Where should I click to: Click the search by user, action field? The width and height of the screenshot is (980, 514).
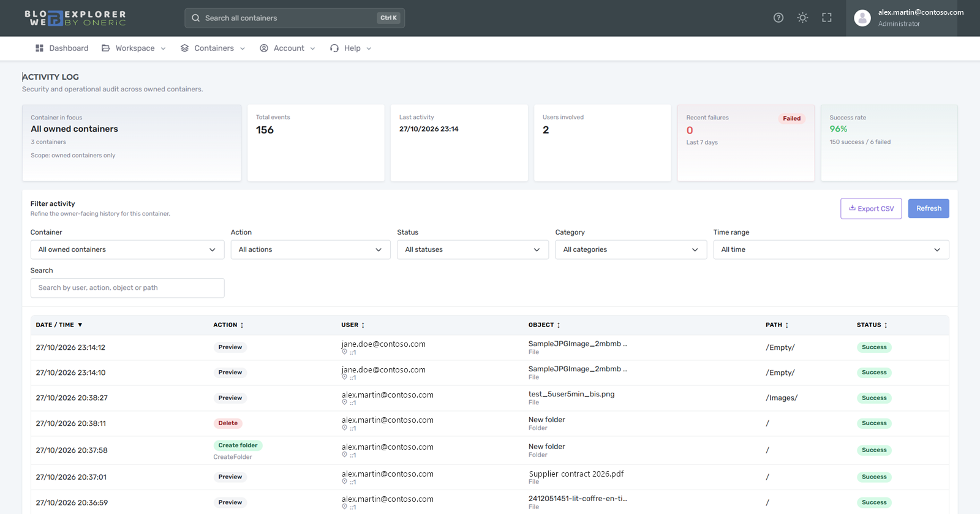coord(127,288)
